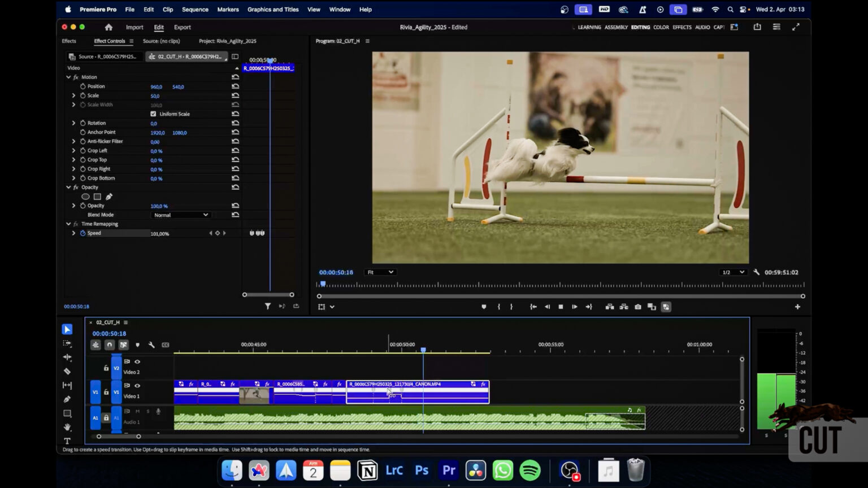The image size is (868, 488).
Task: Choose the Hand tool
Action: 67,427
